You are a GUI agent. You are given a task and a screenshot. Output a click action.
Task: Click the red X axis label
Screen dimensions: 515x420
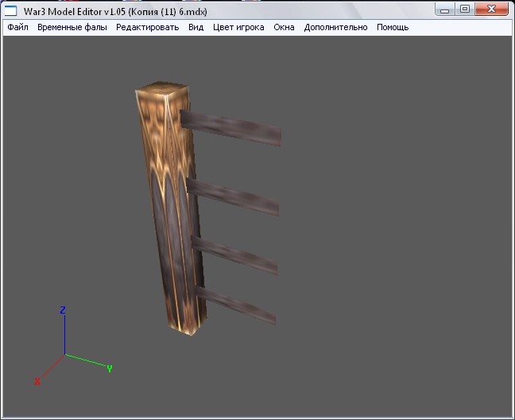[x=37, y=382]
